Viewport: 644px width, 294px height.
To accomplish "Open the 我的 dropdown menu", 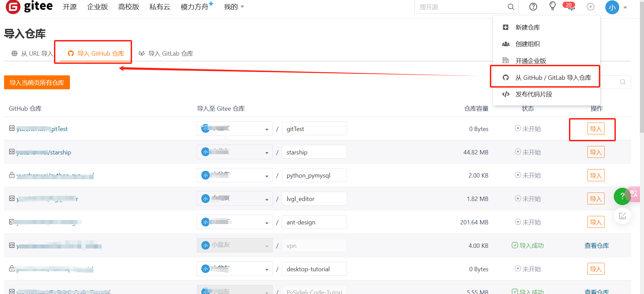I will coord(234,7).
